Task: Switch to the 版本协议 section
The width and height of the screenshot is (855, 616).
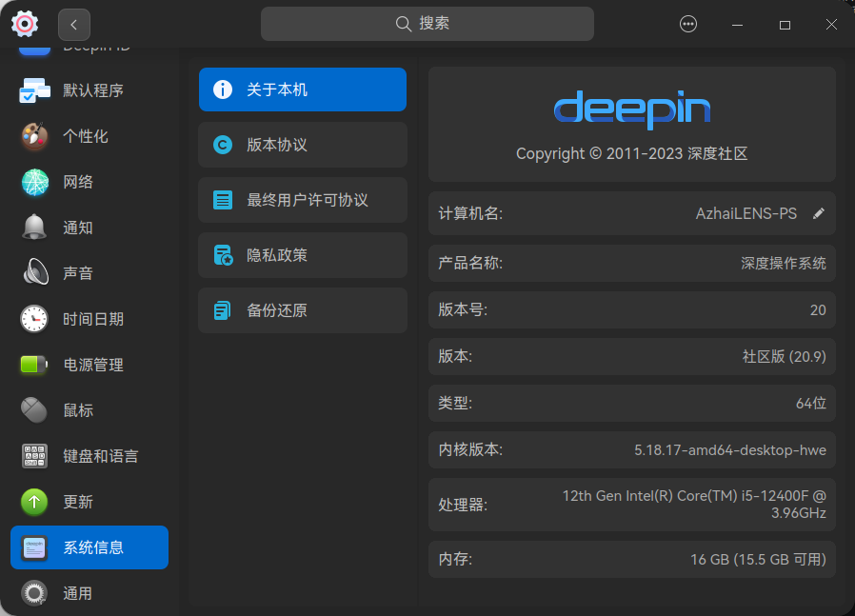Action: (x=302, y=145)
